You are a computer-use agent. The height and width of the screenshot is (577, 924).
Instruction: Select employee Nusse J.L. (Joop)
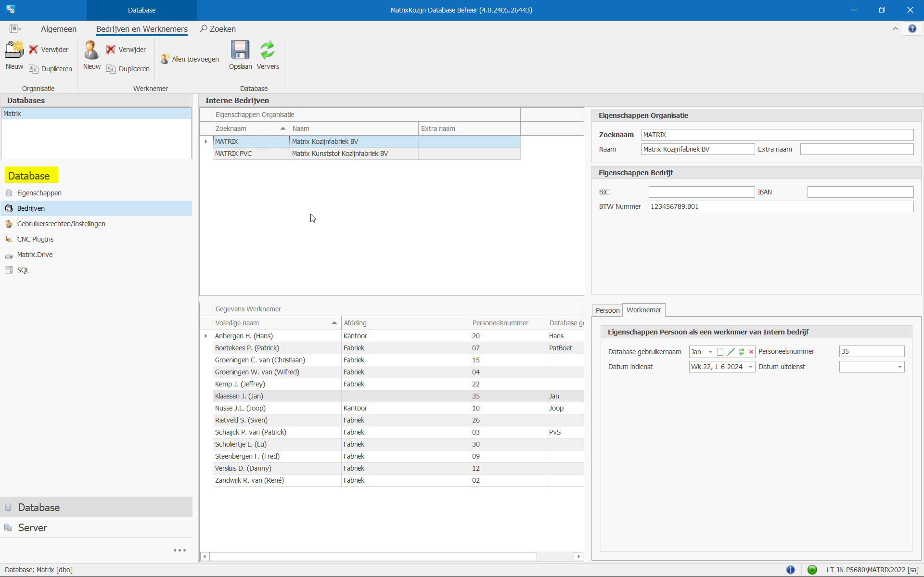pyautogui.click(x=398, y=408)
